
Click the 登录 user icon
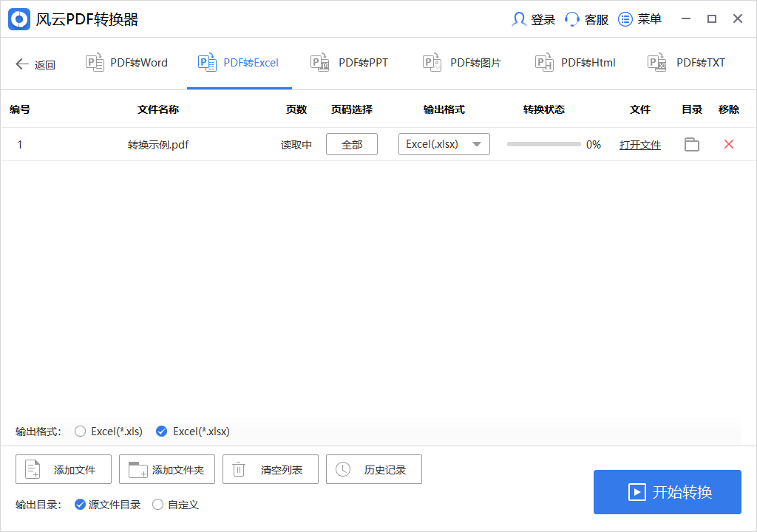tap(519, 19)
